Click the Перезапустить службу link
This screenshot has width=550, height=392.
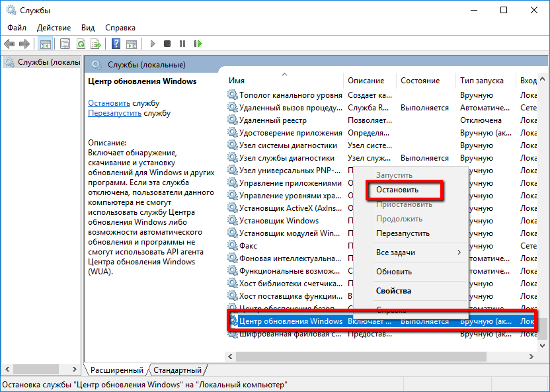[x=115, y=113]
